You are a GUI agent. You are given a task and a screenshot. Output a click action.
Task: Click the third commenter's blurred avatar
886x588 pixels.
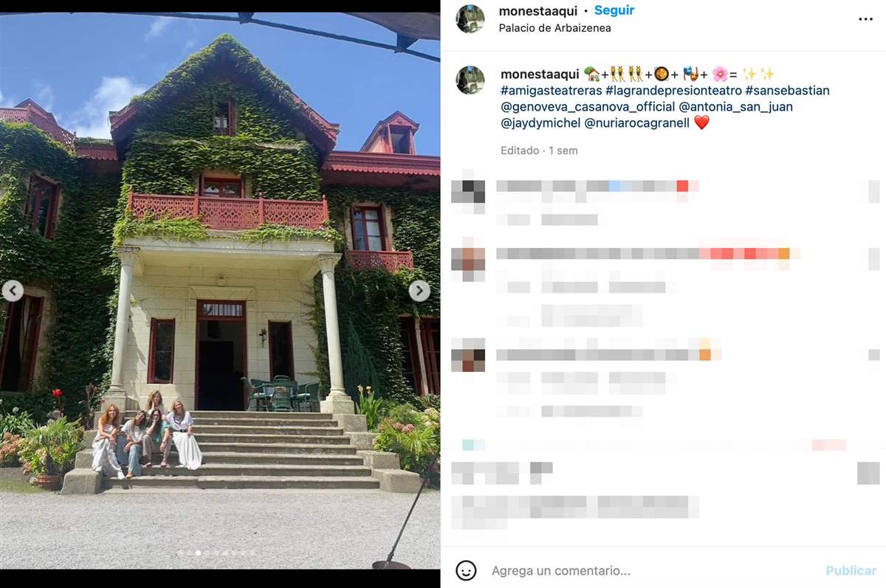pyautogui.click(x=468, y=355)
